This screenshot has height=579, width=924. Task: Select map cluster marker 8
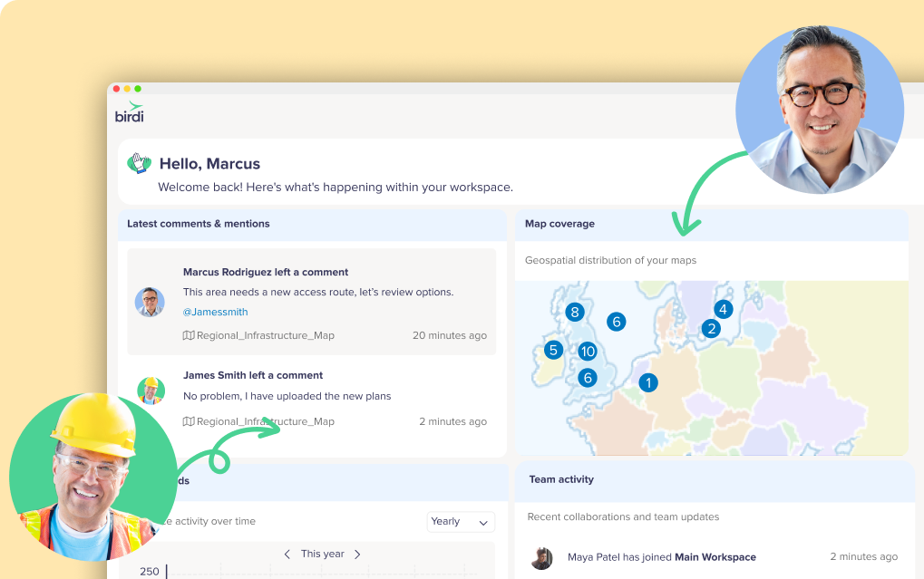point(575,312)
